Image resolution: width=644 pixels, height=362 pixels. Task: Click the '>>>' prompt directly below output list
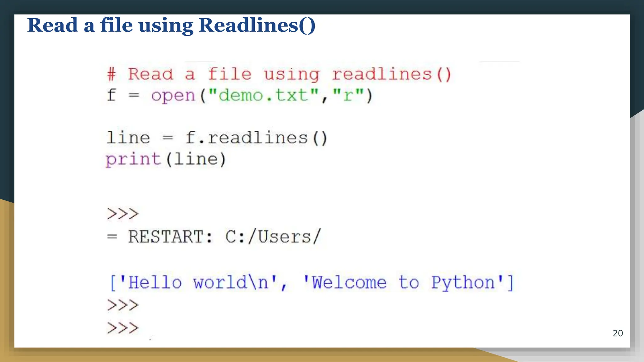123,305
